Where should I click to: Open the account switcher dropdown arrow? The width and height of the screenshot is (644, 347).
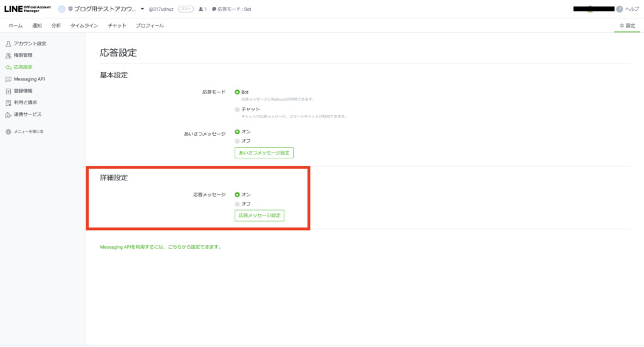coord(142,9)
